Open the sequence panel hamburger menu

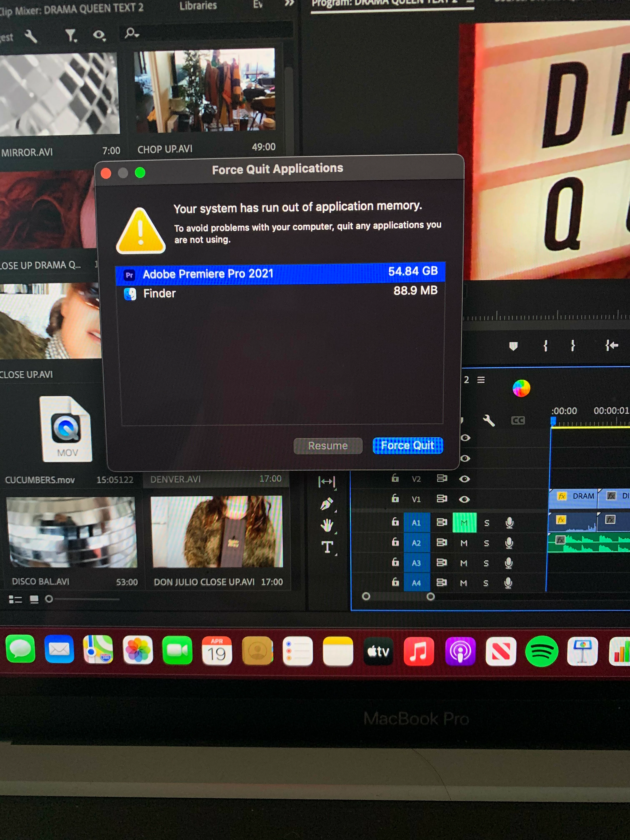pos(481,380)
